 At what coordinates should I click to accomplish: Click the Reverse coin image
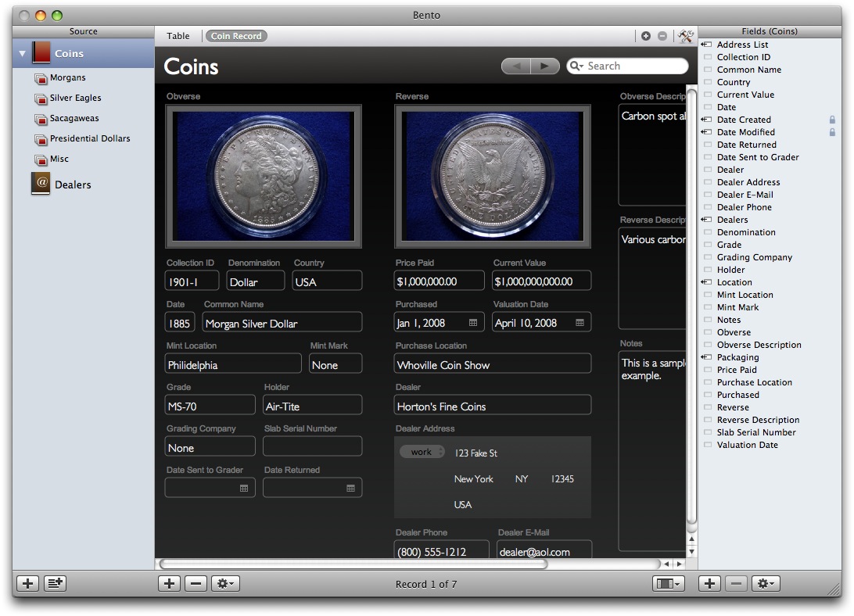(x=493, y=177)
